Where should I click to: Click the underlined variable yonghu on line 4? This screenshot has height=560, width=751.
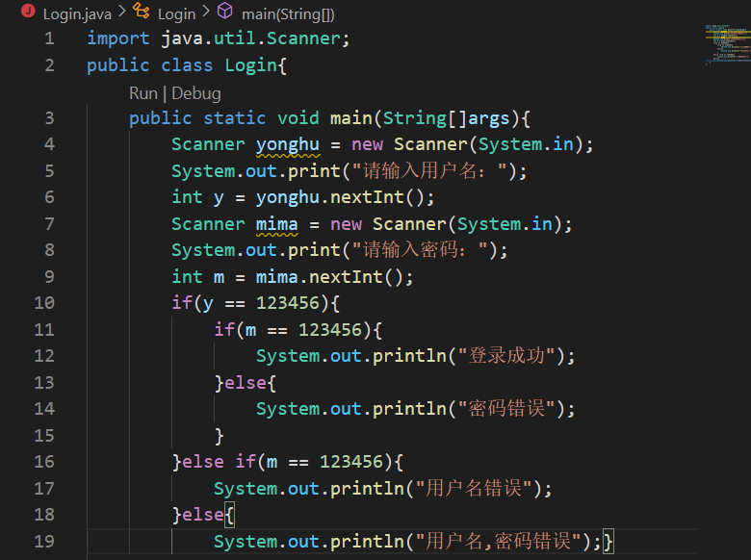[288, 144]
